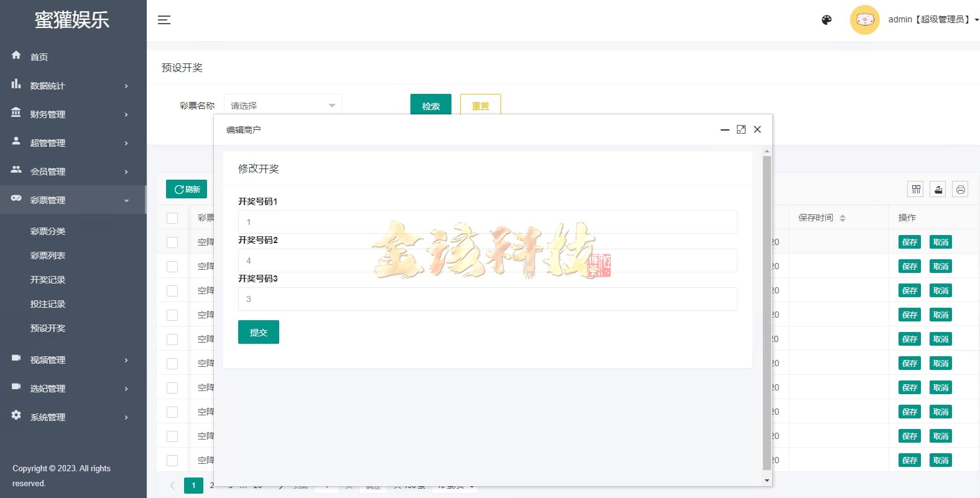Click the dialog scrollbar down arrow
Screen dimensions: 980x498
click(767, 481)
